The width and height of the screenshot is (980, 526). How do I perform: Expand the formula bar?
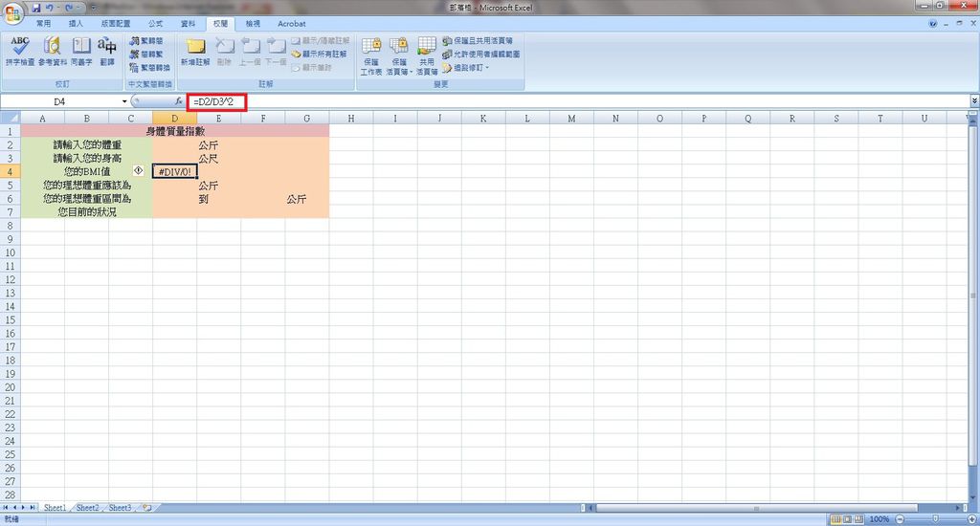point(974,101)
